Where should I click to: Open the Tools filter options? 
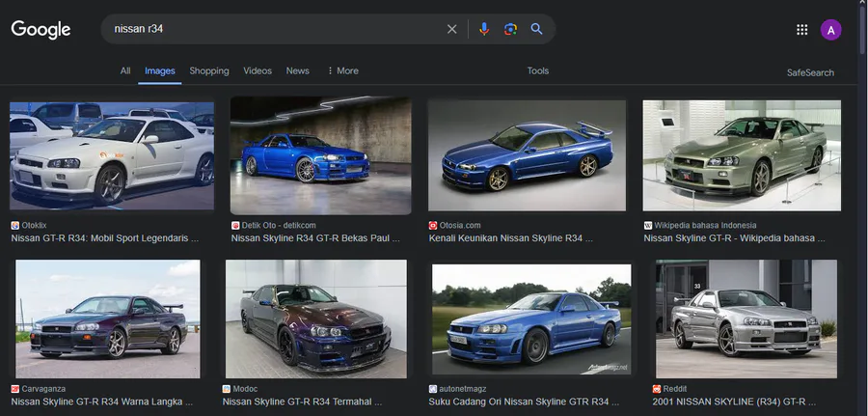538,70
